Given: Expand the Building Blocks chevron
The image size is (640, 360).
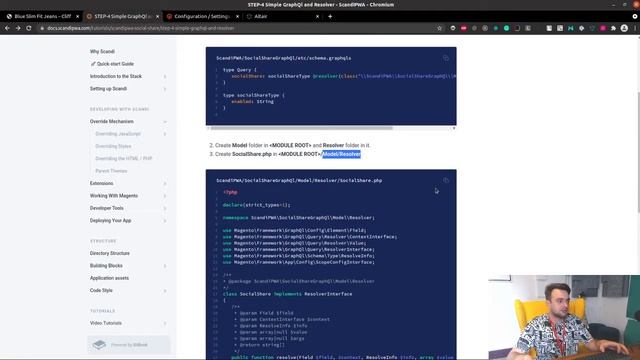Looking at the screenshot, I should 165,266.
